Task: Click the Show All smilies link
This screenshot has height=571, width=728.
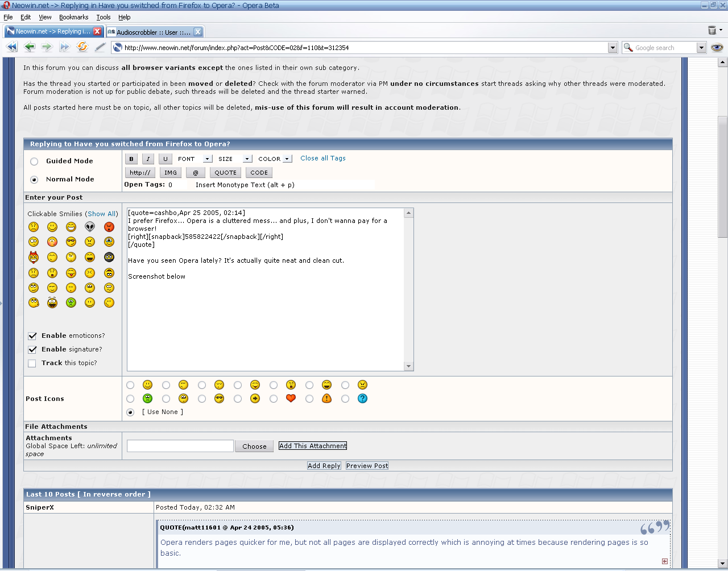Action: point(102,214)
